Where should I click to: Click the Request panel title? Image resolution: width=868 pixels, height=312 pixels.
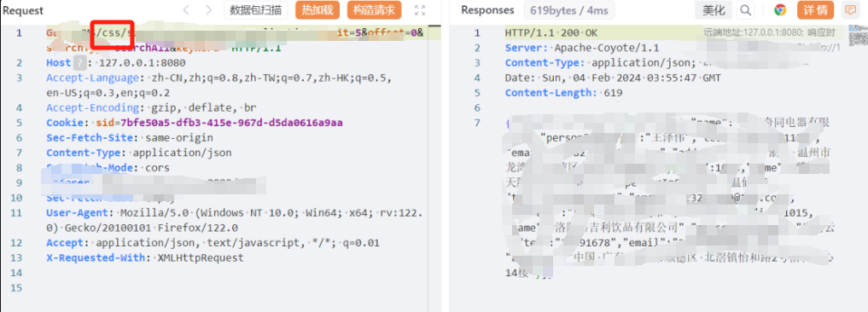[x=23, y=10]
